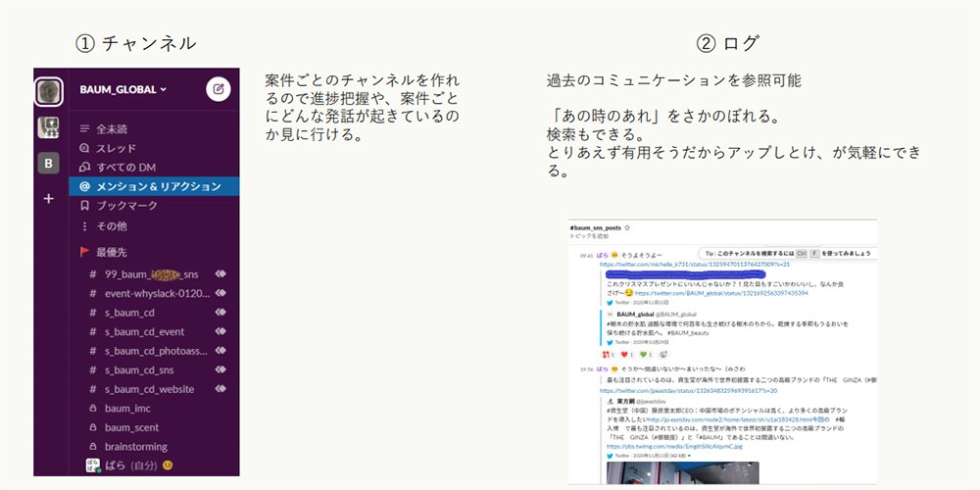Viewport: 980px width, 490px height.
Task: Switch to the 'B' workspace icon
Action: click(x=48, y=164)
